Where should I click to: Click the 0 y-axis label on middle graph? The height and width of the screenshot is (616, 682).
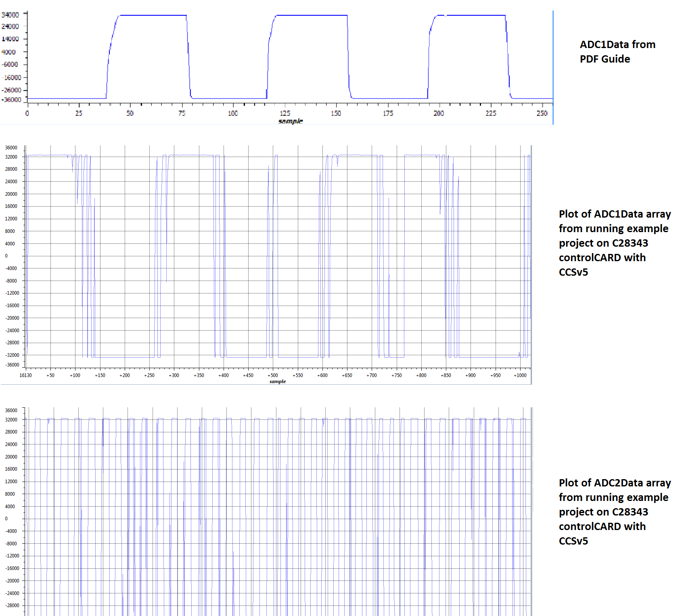[x=6, y=256]
